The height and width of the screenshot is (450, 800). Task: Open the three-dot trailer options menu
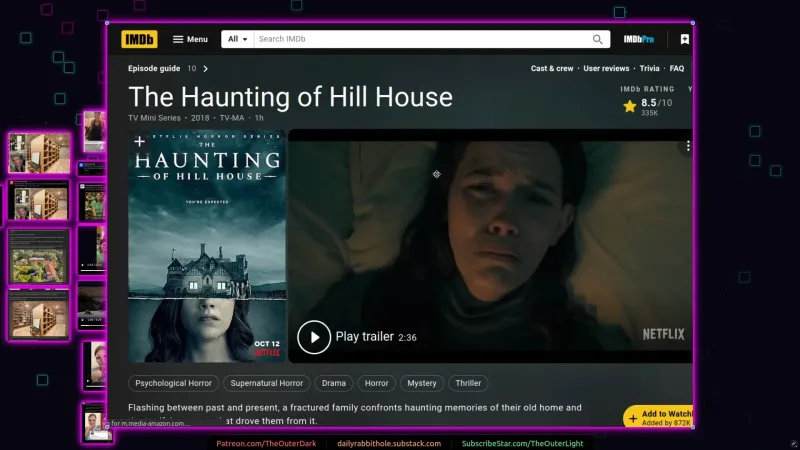688,146
